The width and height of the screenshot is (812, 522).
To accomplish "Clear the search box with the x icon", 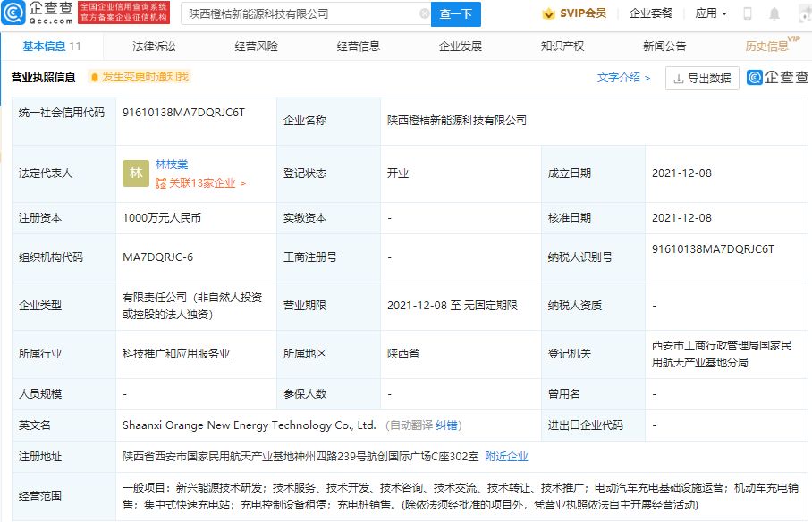I will 427,13.
